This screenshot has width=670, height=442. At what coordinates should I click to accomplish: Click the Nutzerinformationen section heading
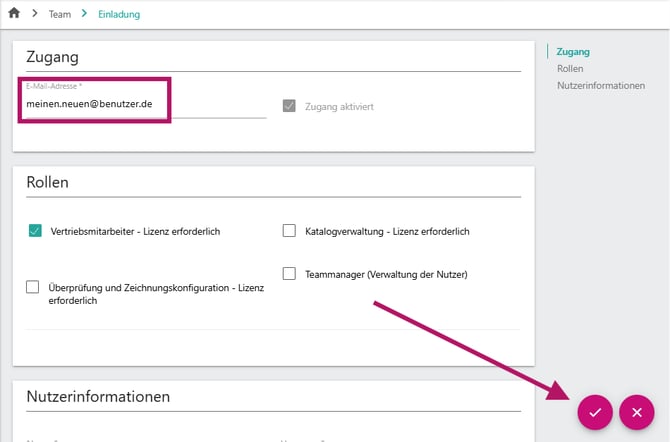98,397
